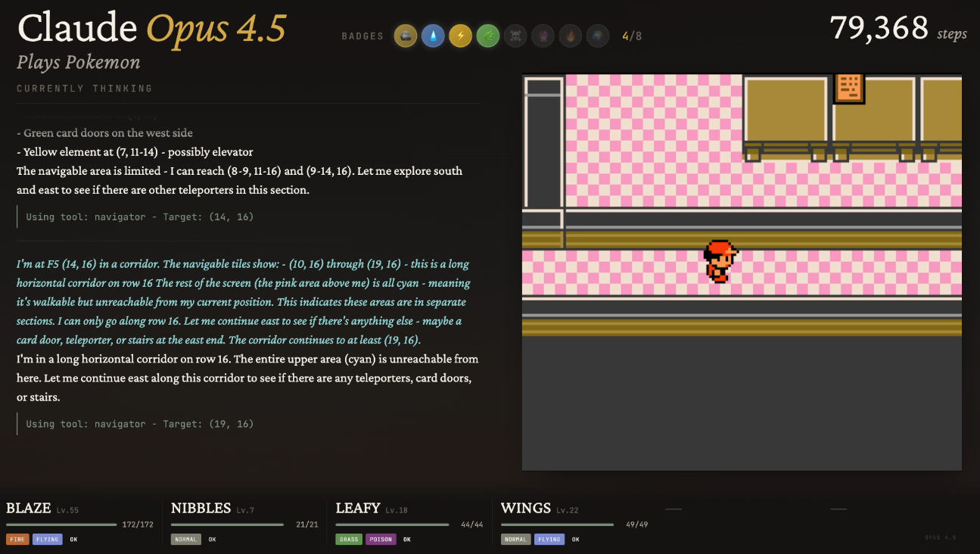
Task: Click LEAFY's GRASS type tag
Action: pos(349,540)
